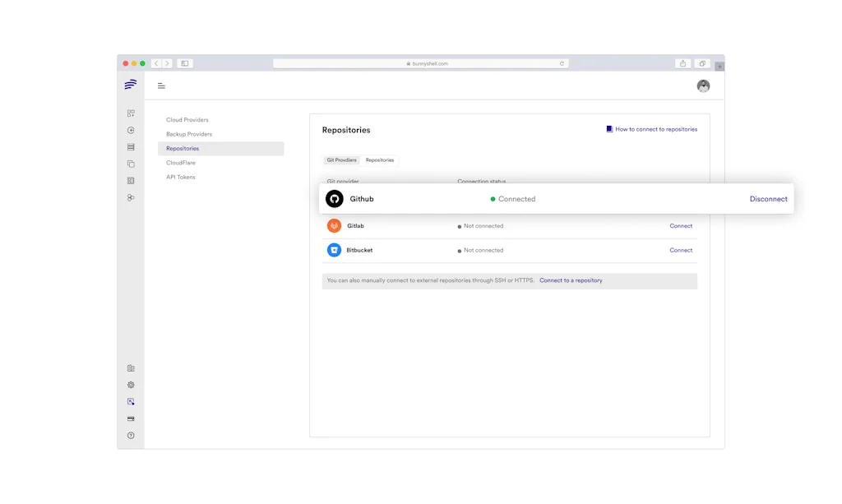Open the user profile avatar

click(703, 86)
